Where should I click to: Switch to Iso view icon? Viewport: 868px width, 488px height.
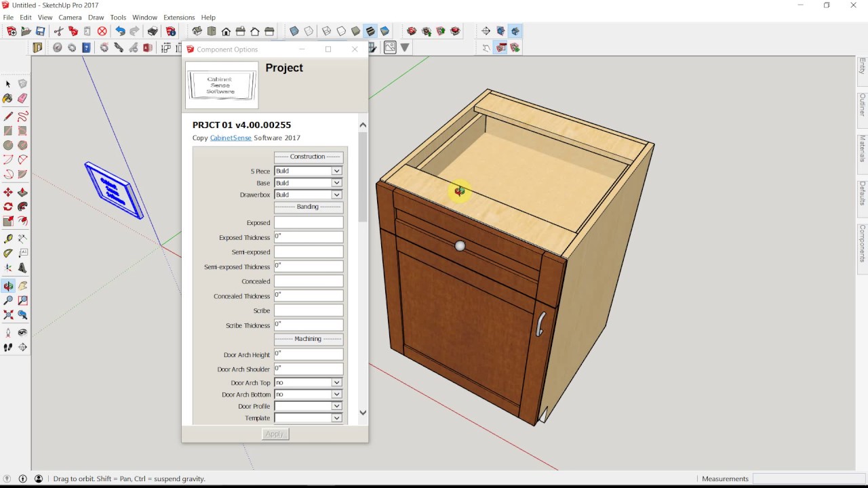coord(197,31)
